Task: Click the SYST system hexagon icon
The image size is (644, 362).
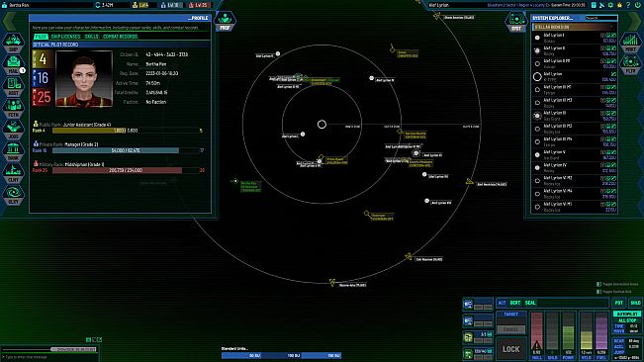Action: 516,22
